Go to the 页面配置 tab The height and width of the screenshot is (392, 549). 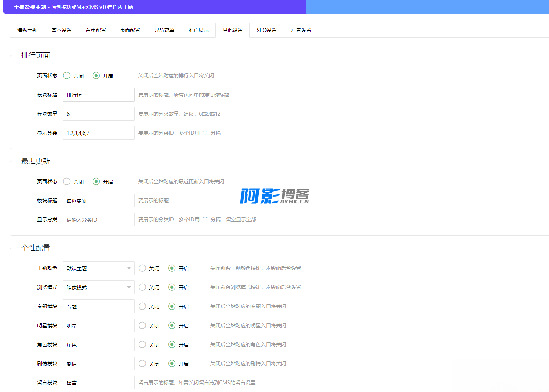(130, 30)
